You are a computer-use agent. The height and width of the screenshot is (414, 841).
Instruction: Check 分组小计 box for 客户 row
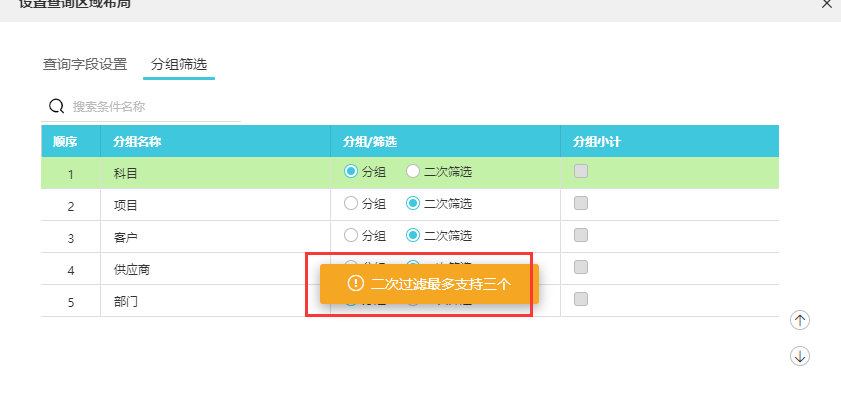581,235
